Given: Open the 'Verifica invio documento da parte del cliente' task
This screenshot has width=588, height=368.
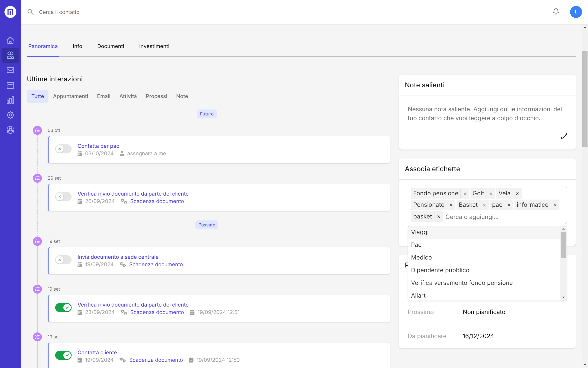Looking at the screenshot, I should [x=133, y=194].
